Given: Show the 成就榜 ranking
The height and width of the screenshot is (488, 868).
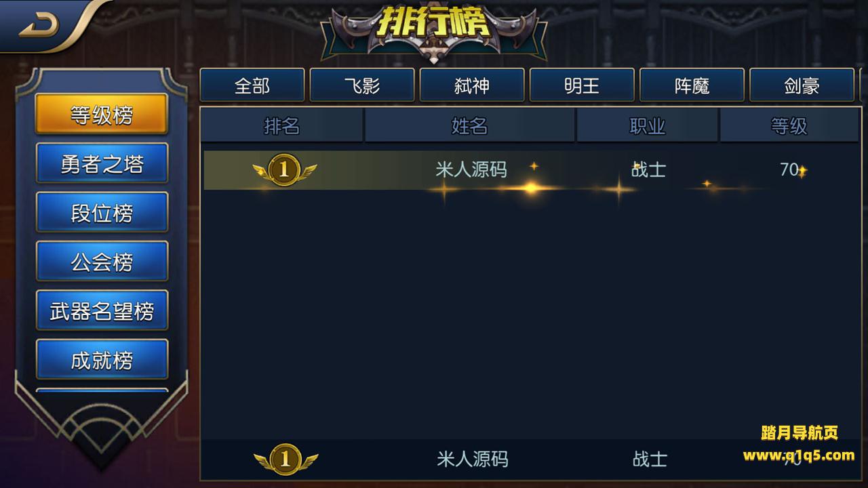Looking at the screenshot, I should tap(102, 359).
